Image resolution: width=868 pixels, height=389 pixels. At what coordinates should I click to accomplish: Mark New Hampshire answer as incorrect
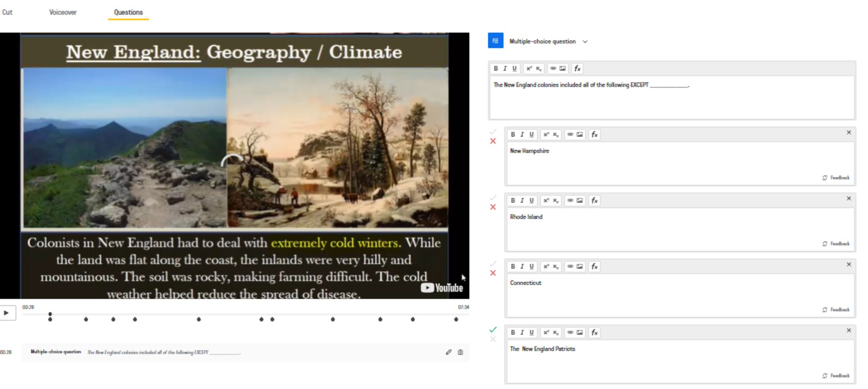pyautogui.click(x=493, y=141)
